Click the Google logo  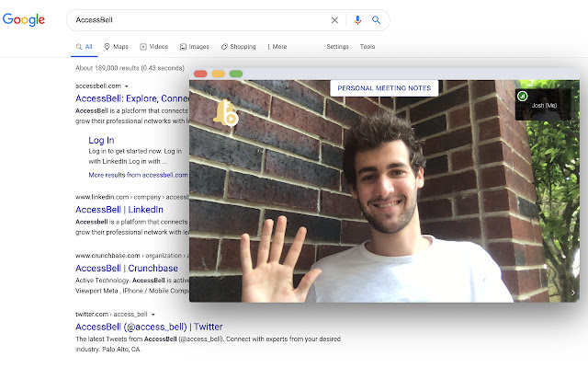click(x=24, y=19)
